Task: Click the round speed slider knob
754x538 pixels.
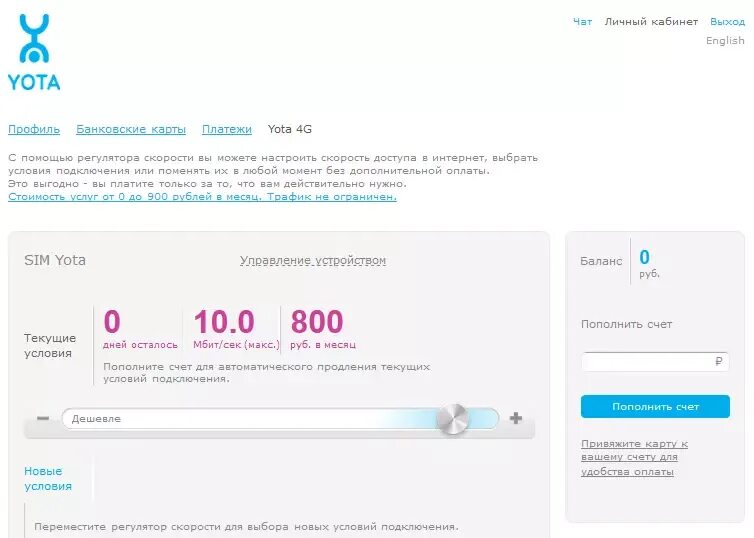Action: pyautogui.click(x=452, y=419)
